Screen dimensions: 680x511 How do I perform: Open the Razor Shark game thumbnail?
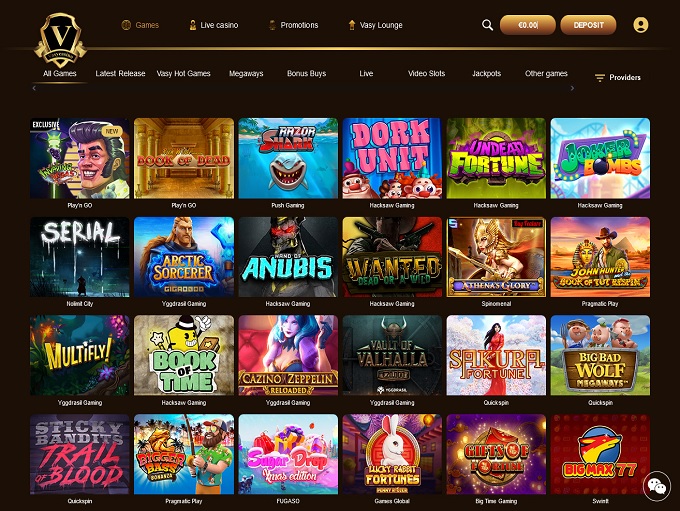(x=288, y=158)
